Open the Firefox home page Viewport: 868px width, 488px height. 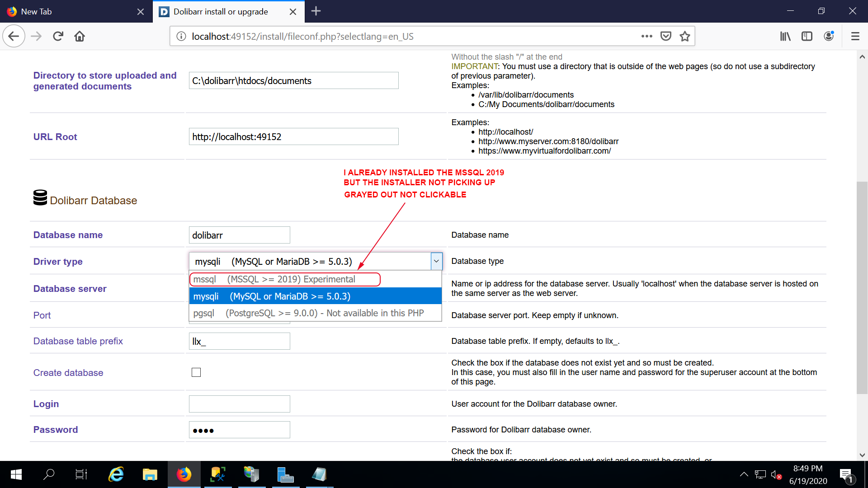pos(80,36)
